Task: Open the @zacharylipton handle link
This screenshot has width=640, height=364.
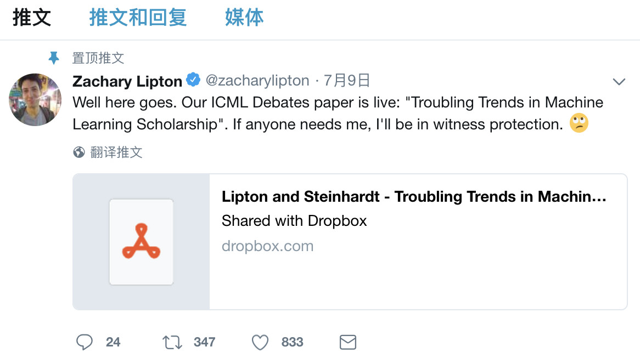Action: (x=257, y=81)
